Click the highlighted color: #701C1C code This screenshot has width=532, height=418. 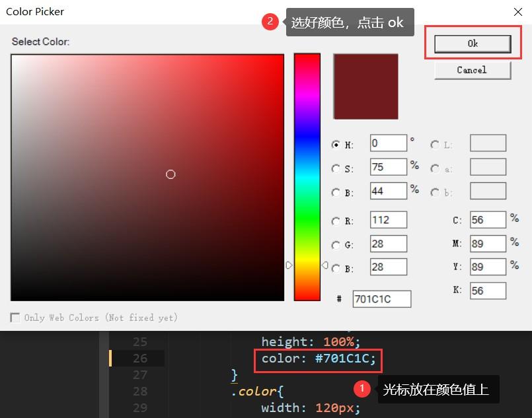[318, 359]
